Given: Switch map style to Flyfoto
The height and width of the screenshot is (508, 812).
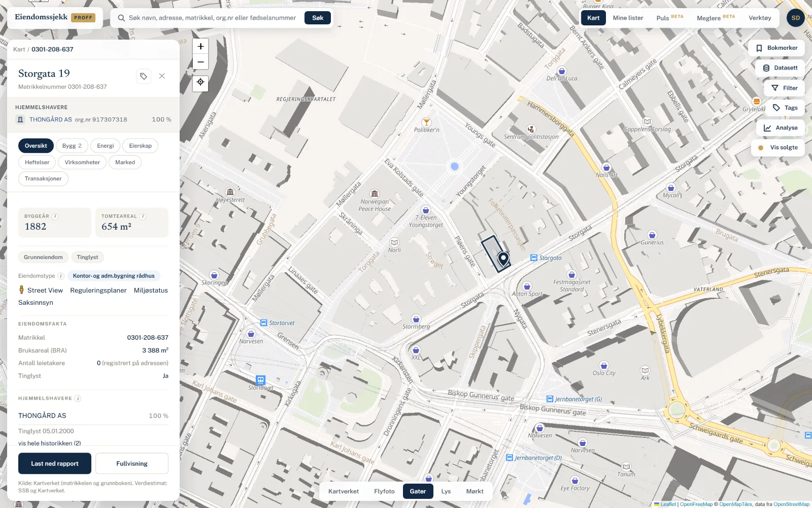Looking at the screenshot, I should tap(384, 491).
